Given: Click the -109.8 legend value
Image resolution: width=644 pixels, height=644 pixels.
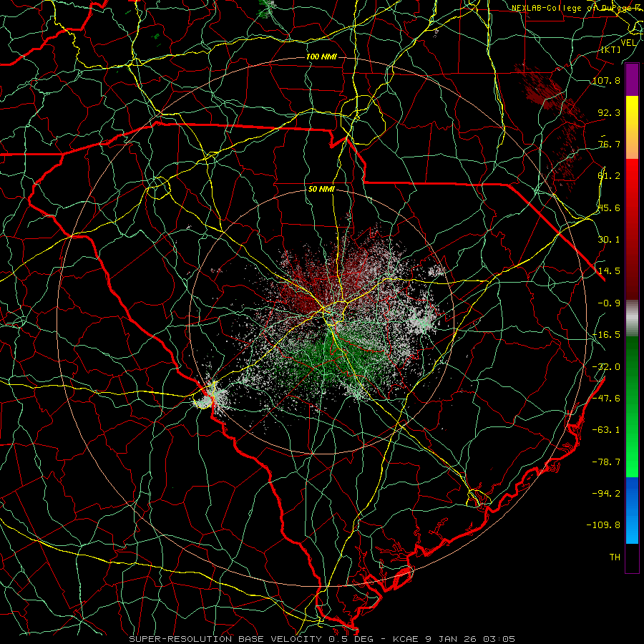Looking at the screenshot, I should click(x=603, y=525).
